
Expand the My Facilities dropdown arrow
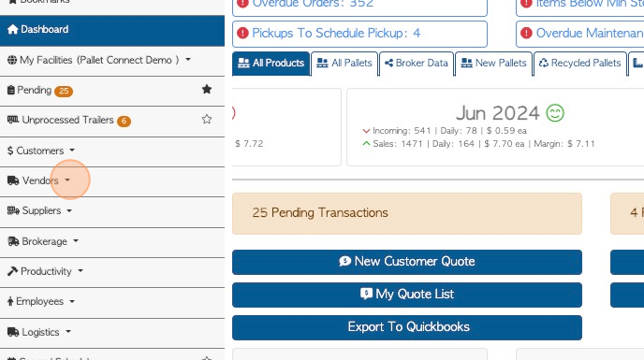(188, 60)
